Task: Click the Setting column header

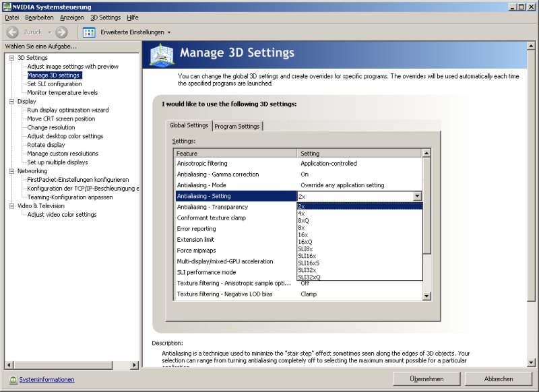Action: (x=359, y=153)
